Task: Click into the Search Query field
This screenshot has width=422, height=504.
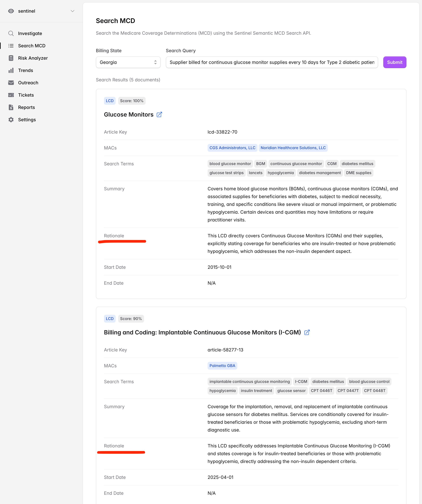Action: click(x=272, y=62)
